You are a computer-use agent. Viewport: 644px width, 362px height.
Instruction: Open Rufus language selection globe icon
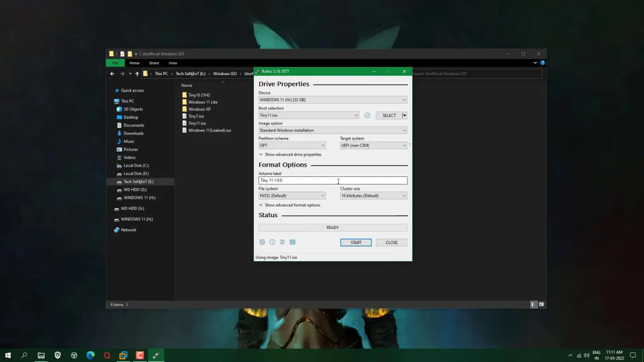click(262, 242)
